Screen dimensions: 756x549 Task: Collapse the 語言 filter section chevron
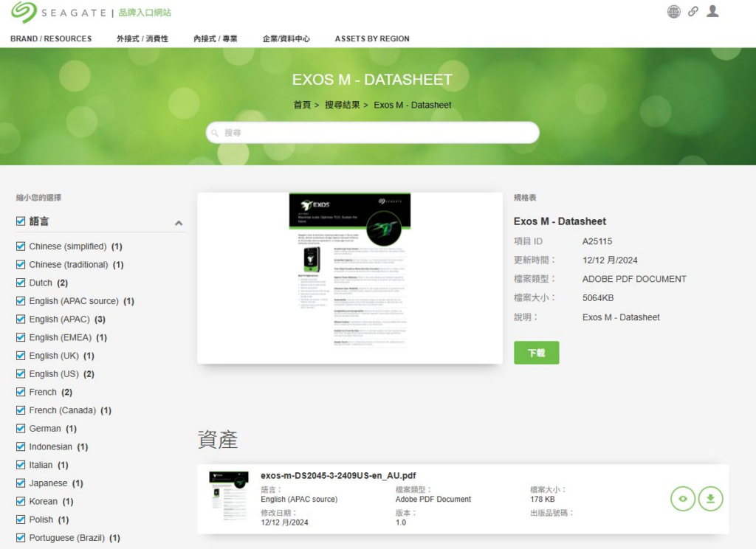tap(179, 223)
